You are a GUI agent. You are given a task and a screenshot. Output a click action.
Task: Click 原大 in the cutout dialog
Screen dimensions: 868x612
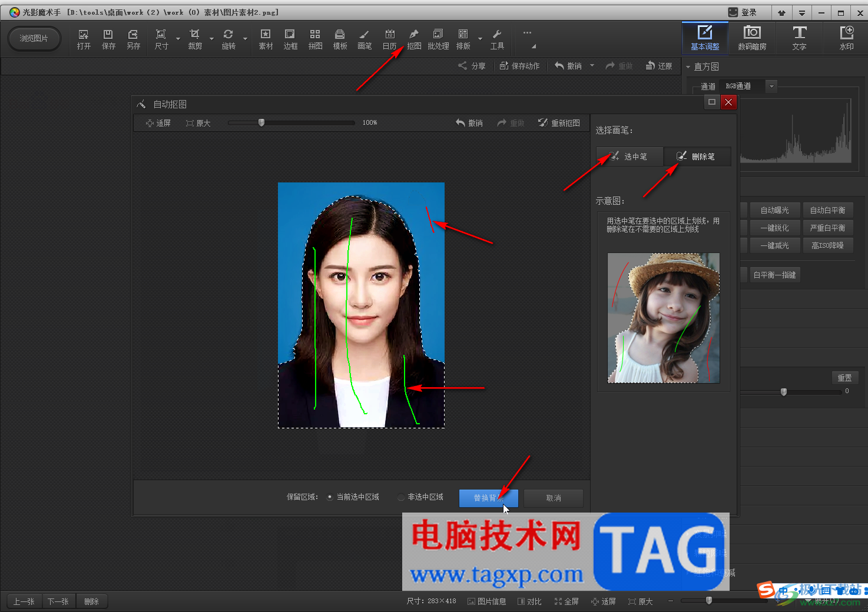(x=198, y=123)
